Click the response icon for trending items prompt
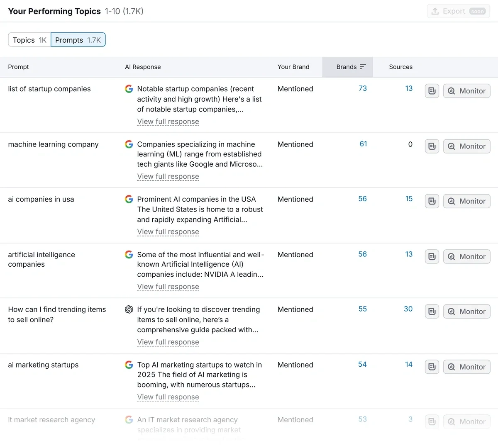498x448 pixels. point(432,312)
